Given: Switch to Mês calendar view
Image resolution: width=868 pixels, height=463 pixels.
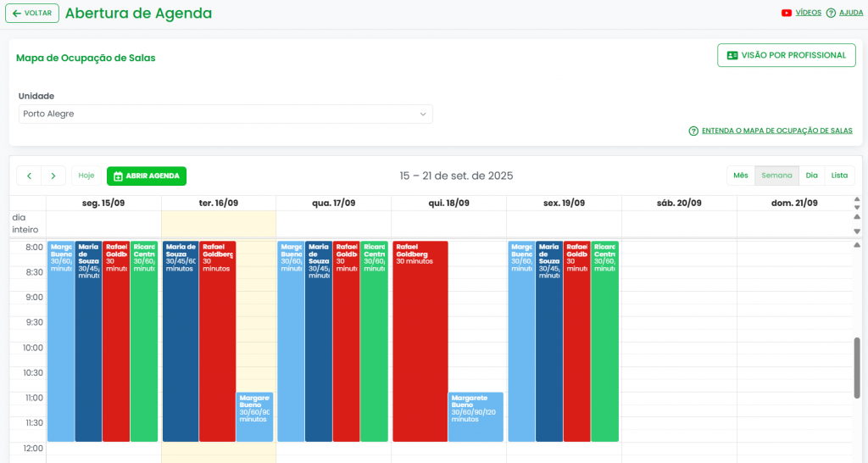Looking at the screenshot, I should pyautogui.click(x=740, y=176).
